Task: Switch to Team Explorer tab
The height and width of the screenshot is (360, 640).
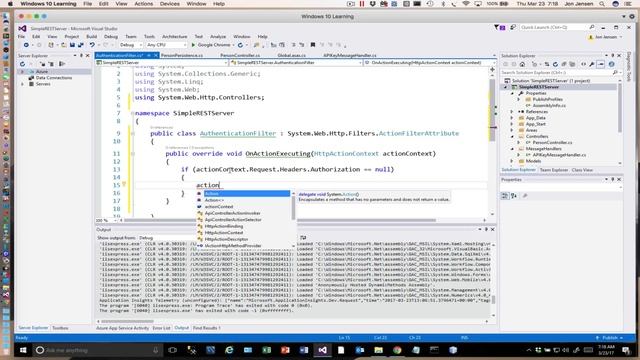Action: click(x=553, y=170)
